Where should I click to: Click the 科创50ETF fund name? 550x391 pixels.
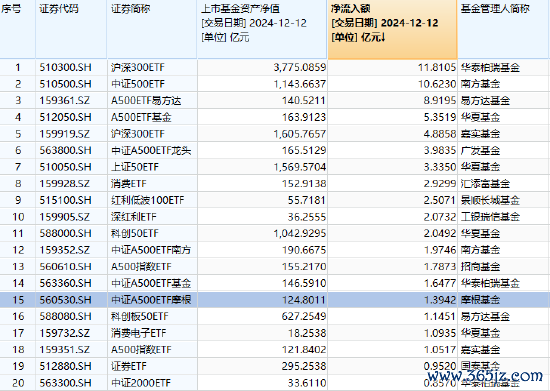pos(135,234)
